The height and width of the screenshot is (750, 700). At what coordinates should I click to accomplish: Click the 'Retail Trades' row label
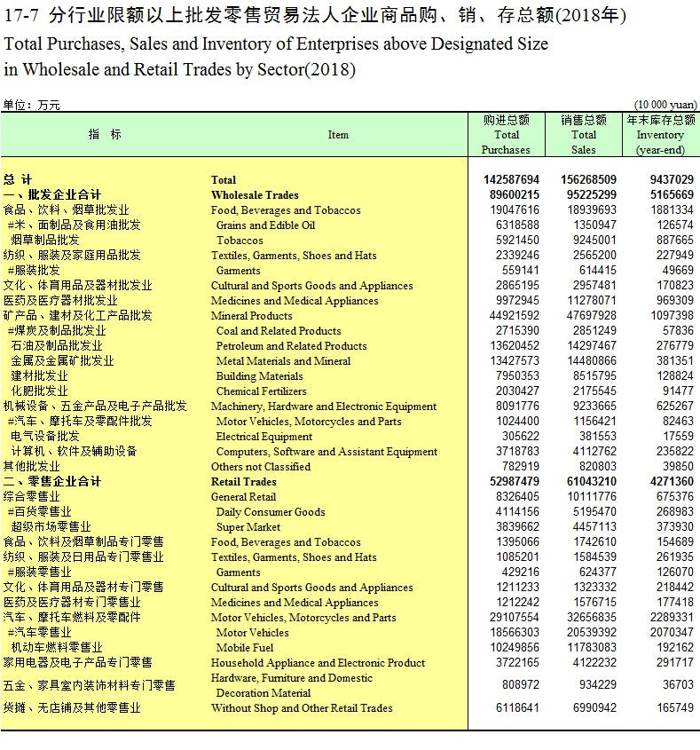tap(244, 482)
